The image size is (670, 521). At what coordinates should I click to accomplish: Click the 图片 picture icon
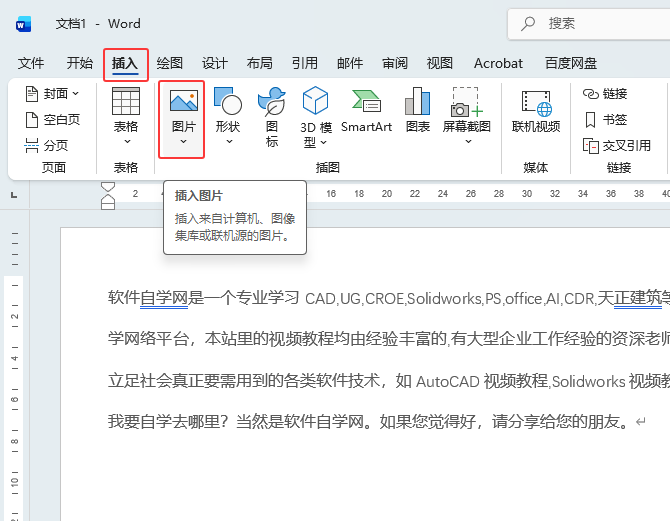click(184, 101)
